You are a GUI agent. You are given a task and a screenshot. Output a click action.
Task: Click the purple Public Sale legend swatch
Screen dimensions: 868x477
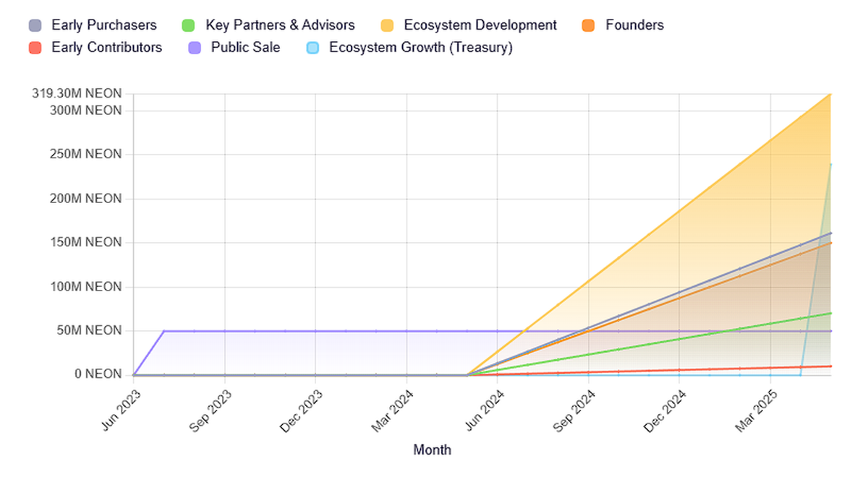195,48
